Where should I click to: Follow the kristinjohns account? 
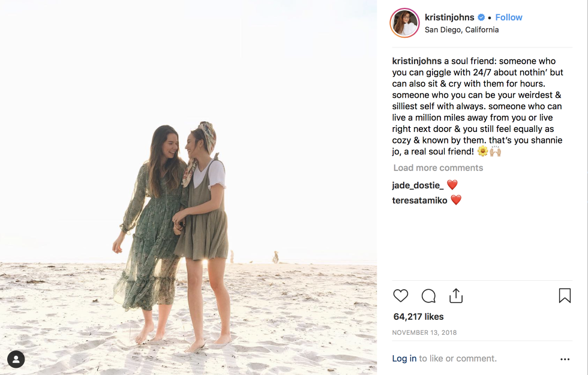click(x=509, y=17)
